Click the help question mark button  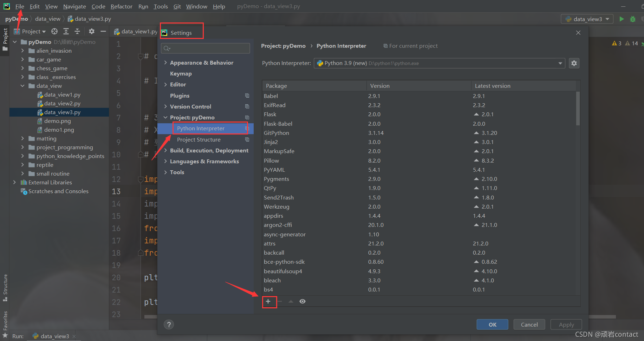coord(169,324)
